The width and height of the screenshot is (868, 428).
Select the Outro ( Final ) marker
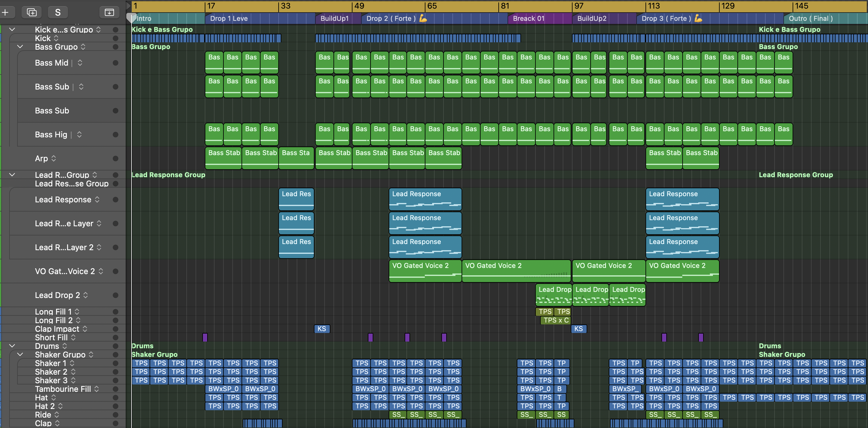(x=825, y=18)
